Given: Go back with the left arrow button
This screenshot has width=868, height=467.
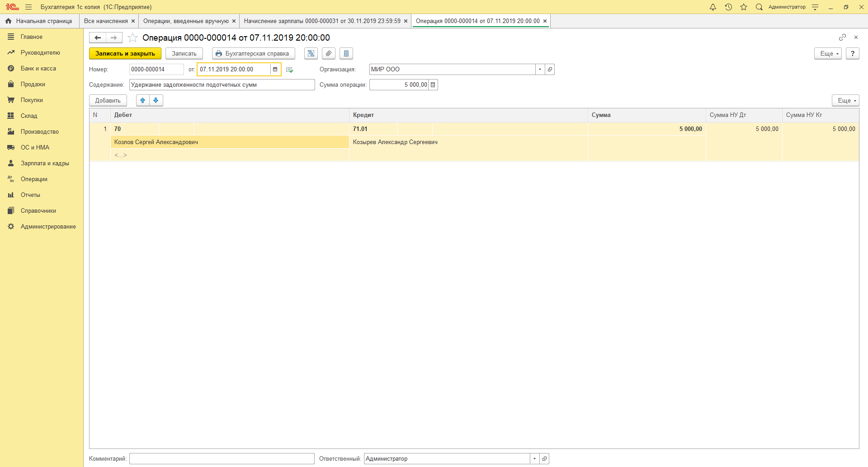Looking at the screenshot, I should pos(98,37).
